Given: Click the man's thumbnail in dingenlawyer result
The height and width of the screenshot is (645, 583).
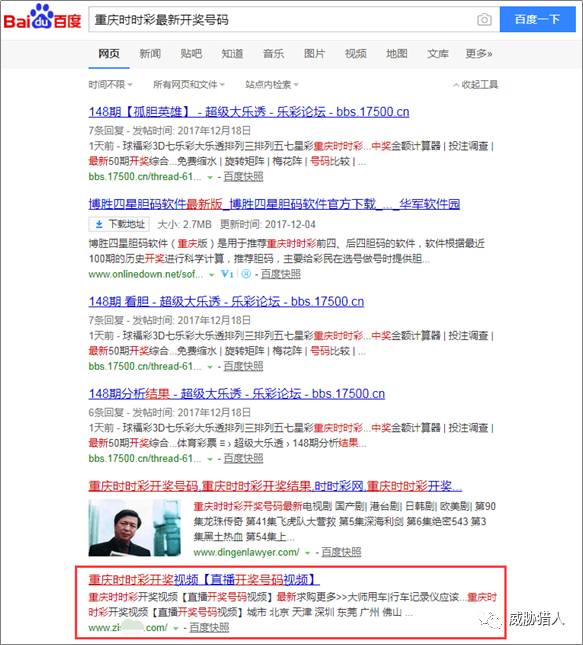Looking at the screenshot, I should [135, 528].
